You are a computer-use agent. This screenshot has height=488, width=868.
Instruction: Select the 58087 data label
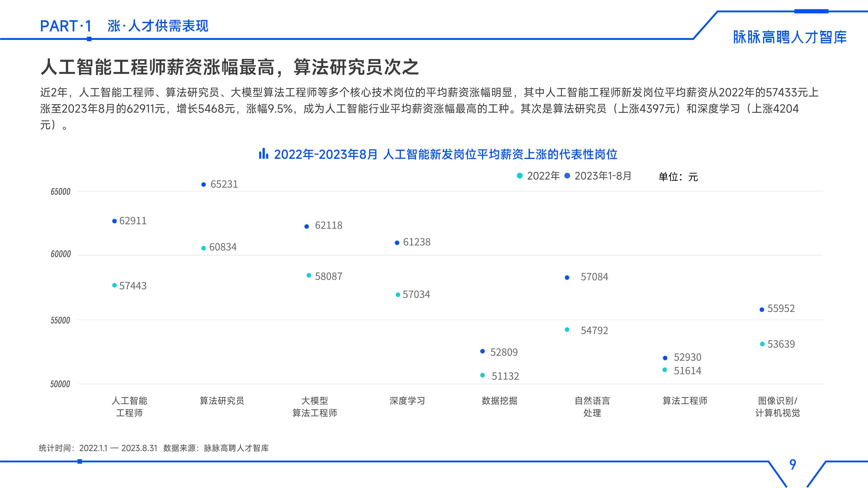click(329, 277)
